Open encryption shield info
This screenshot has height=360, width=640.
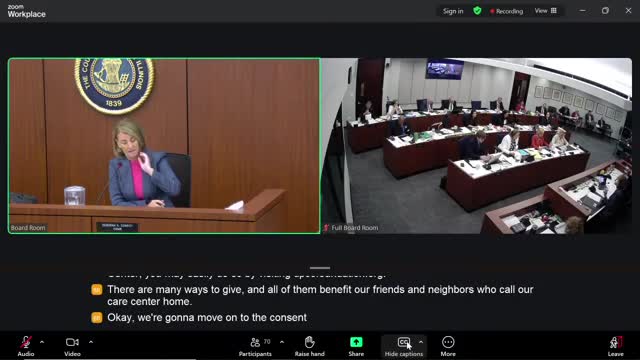click(477, 11)
